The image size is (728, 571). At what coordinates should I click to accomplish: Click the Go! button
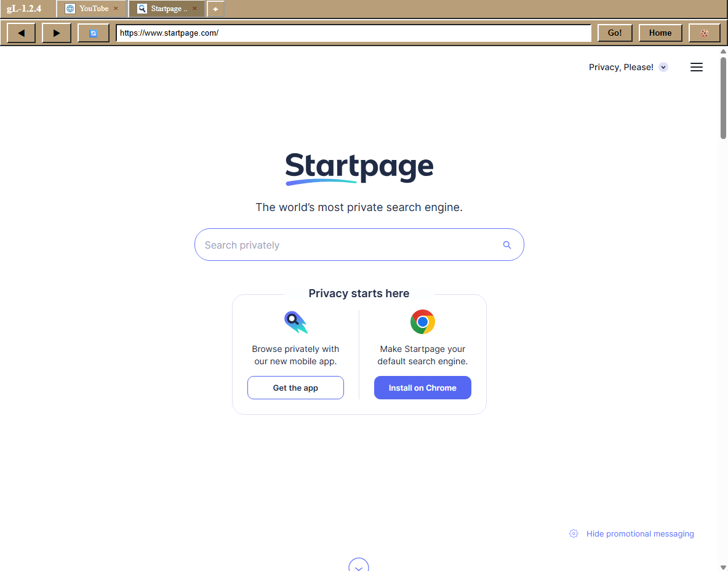point(615,33)
